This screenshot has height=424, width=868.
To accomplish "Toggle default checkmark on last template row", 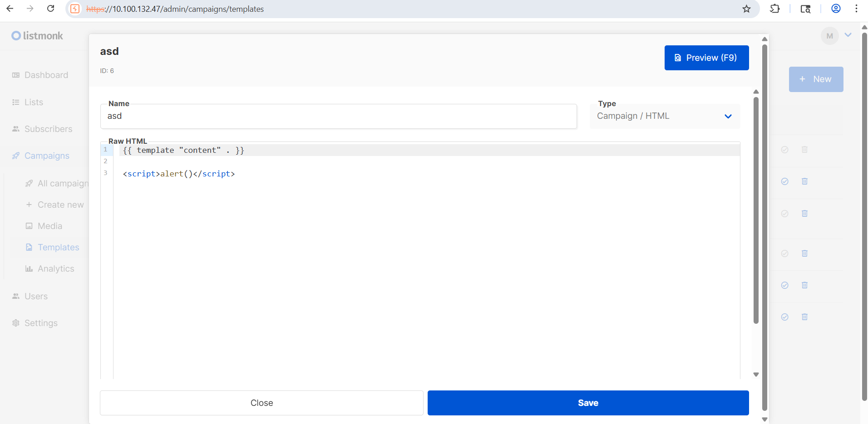I will coord(784,317).
